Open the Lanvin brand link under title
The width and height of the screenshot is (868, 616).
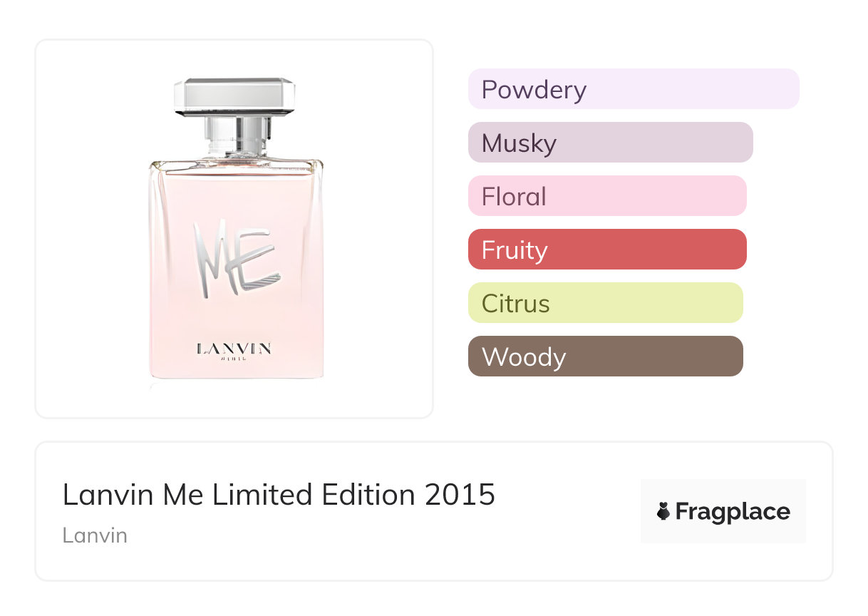95,535
